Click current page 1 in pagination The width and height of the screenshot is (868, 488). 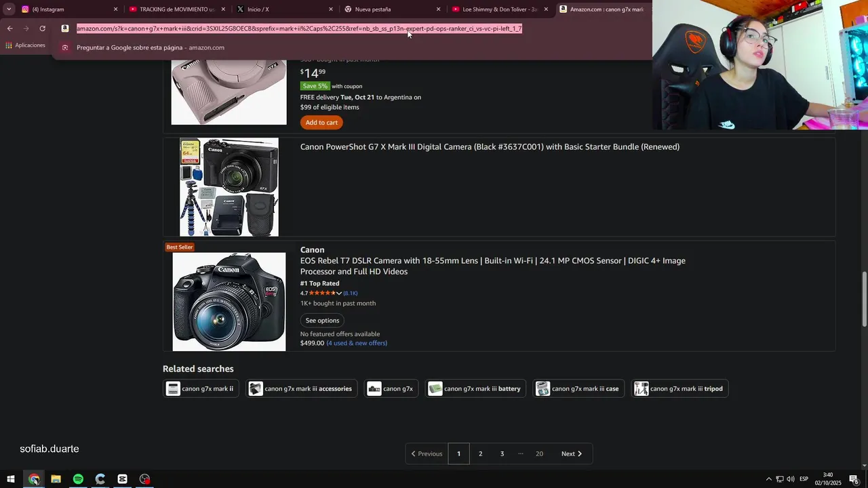[458, 453]
